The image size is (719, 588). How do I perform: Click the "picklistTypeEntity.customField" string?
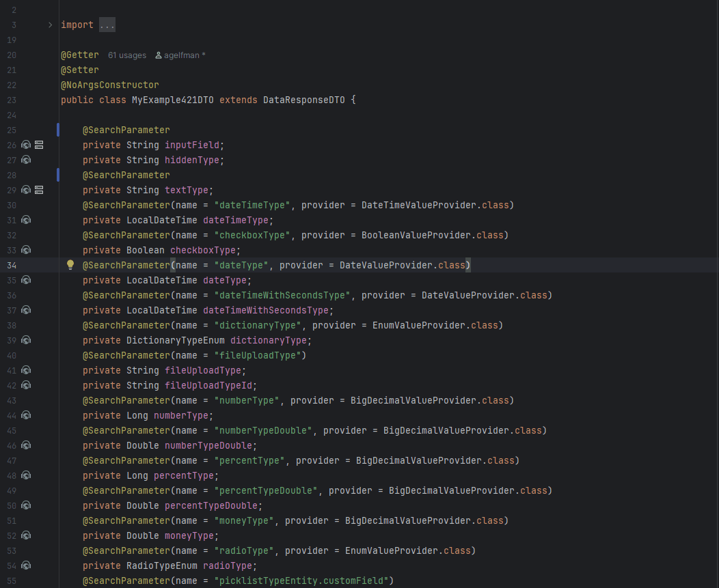[301, 580]
